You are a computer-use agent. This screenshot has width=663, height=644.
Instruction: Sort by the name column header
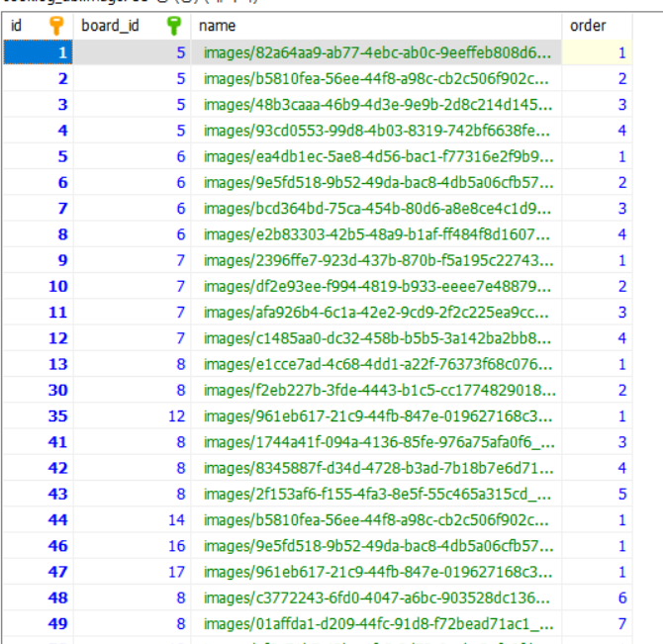[x=376, y=26]
